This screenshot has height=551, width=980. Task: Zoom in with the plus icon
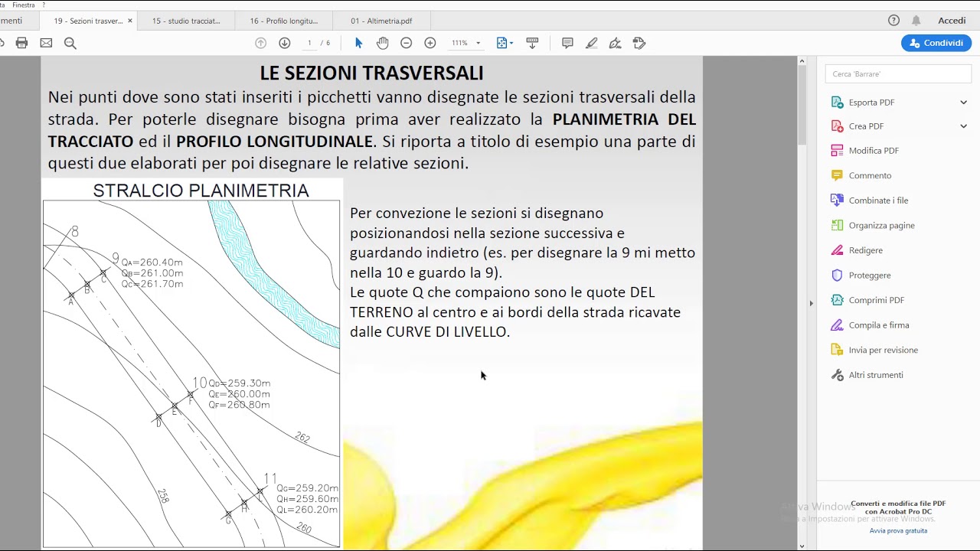tap(430, 43)
